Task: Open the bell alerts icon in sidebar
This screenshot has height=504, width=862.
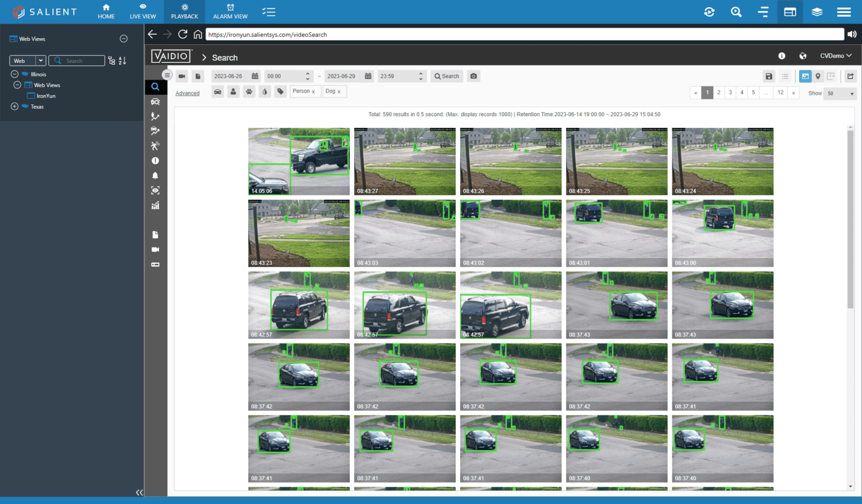Action: [x=155, y=176]
